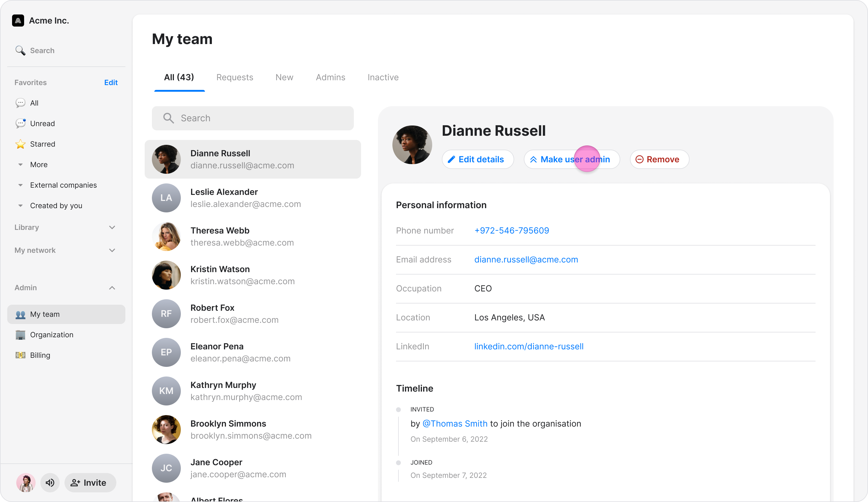Click the team member Search field
868x502 pixels.
point(253,118)
